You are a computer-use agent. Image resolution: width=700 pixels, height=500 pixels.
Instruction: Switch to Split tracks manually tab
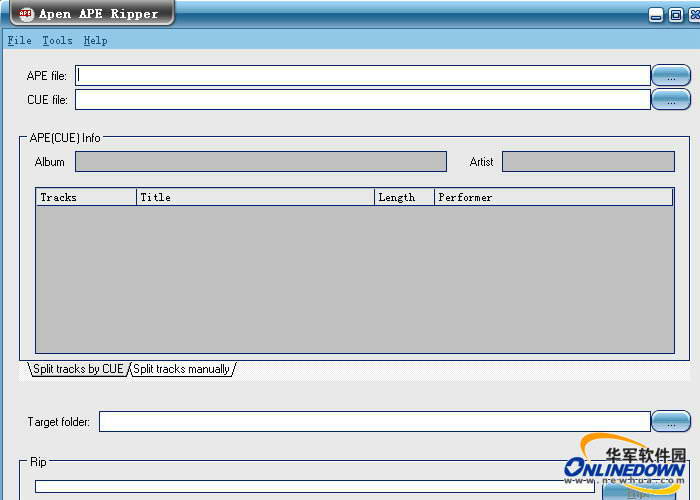182,369
